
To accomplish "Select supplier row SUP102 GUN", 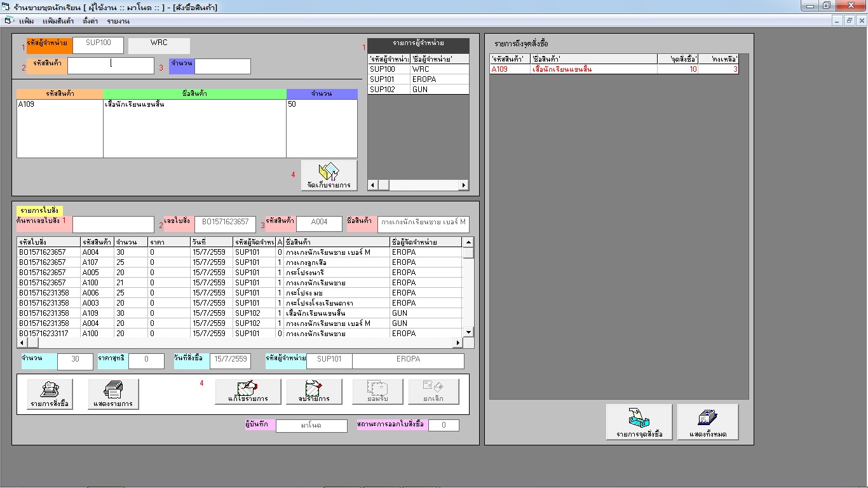I will (x=418, y=90).
